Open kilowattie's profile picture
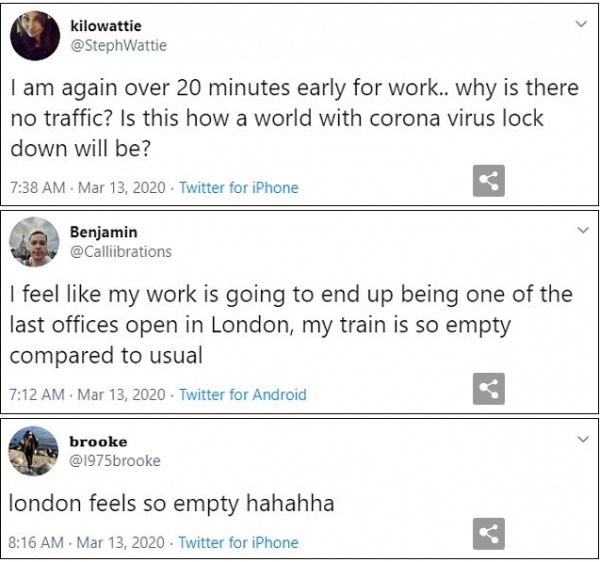Viewport: 600px width, 562px height. coord(33,36)
